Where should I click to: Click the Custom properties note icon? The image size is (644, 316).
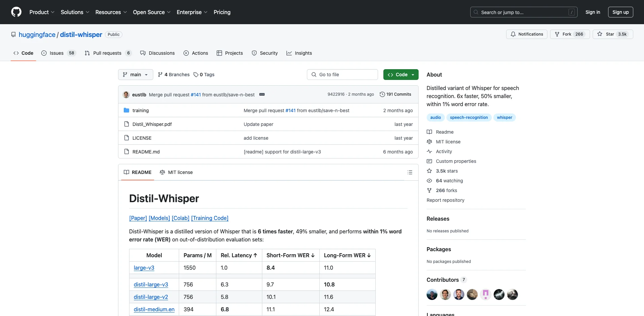pyautogui.click(x=429, y=161)
